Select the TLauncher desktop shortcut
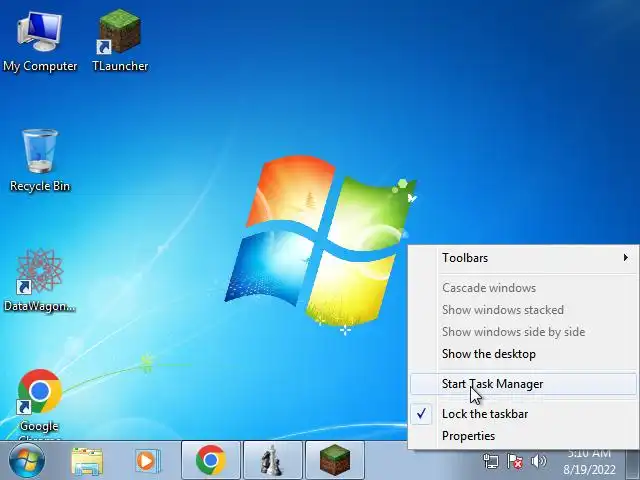640x480 pixels. point(120,41)
